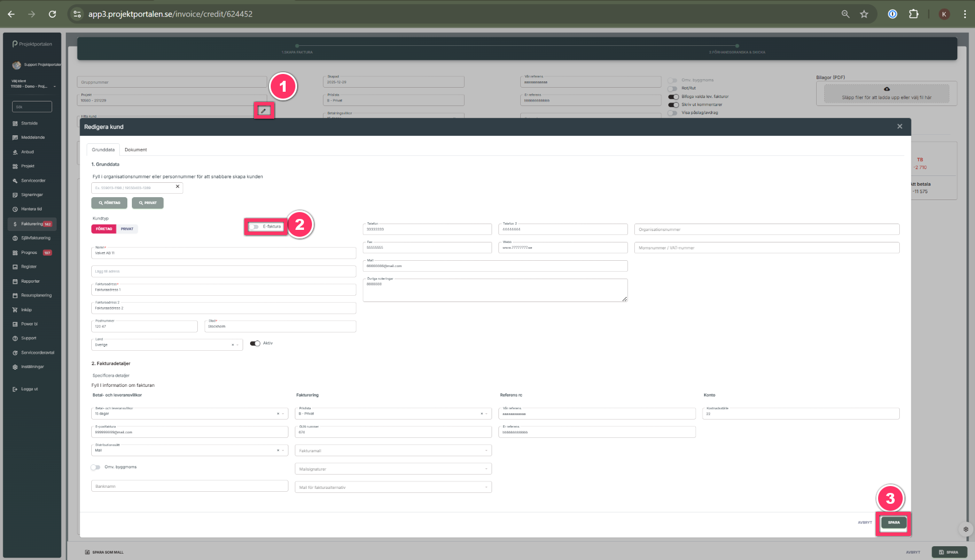The image size is (975, 560).
Task: Go to Serviceorderavtal in the sidebar
Action: 38,353
